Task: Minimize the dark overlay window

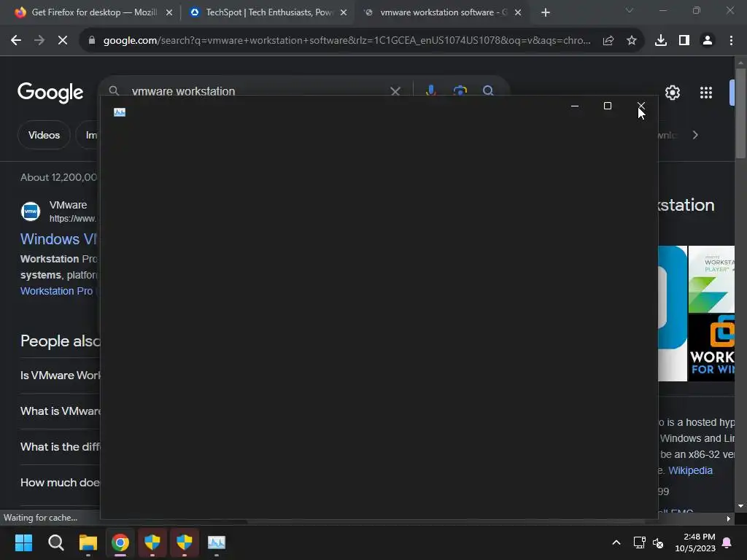Action: (575, 106)
